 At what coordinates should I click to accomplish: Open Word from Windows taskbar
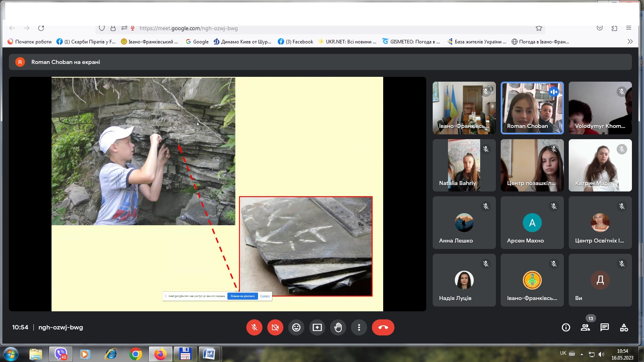(x=209, y=354)
